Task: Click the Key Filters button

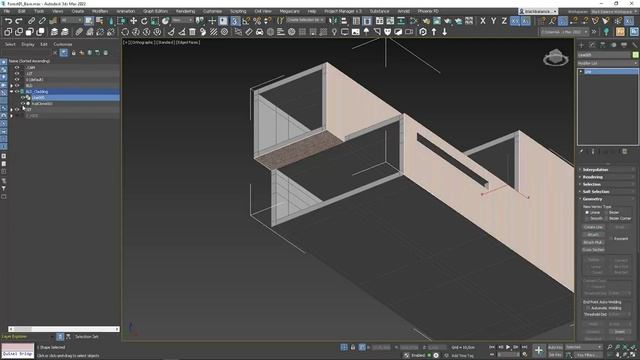Action: [x=588, y=355]
